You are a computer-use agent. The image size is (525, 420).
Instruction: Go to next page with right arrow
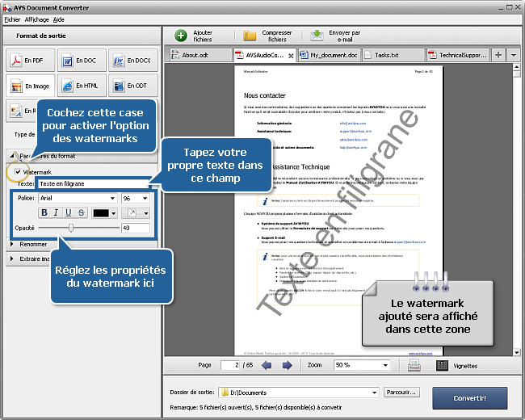(287, 365)
